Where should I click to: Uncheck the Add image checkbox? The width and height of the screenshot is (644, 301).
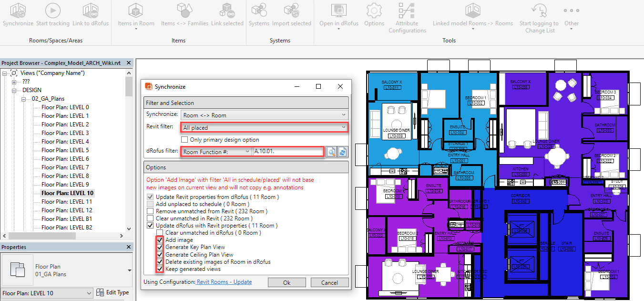coord(160,240)
